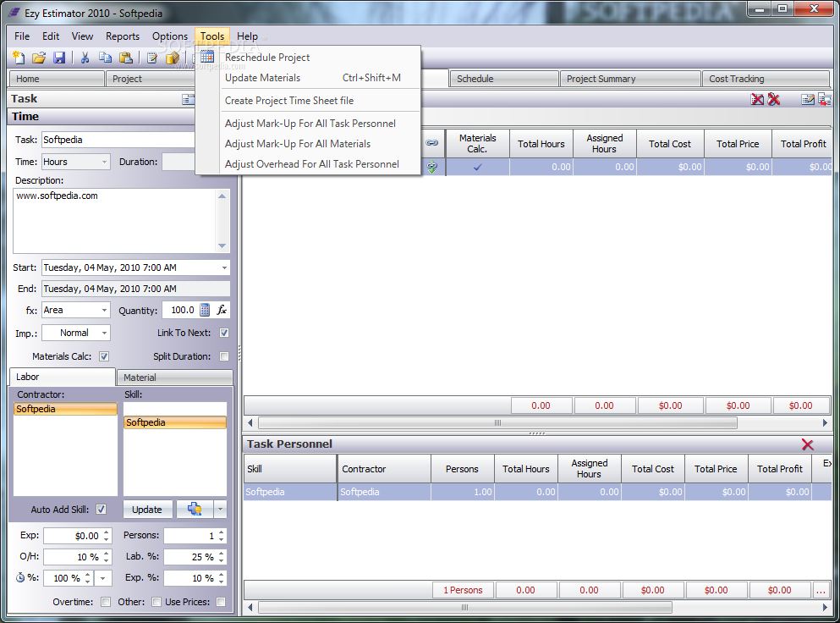Toggle the Auto Add Skill checkbox

[x=101, y=510]
